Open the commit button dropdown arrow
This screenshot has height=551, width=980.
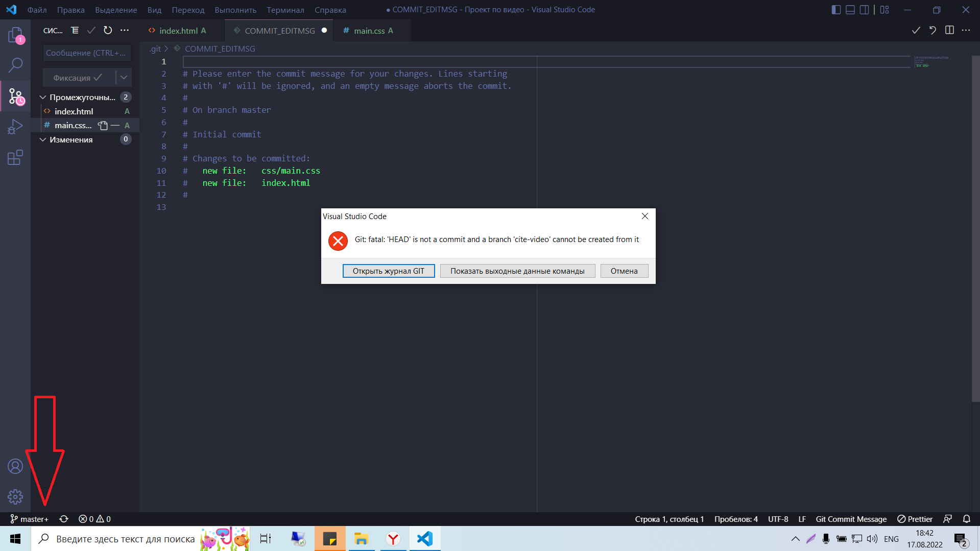pos(124,78)
